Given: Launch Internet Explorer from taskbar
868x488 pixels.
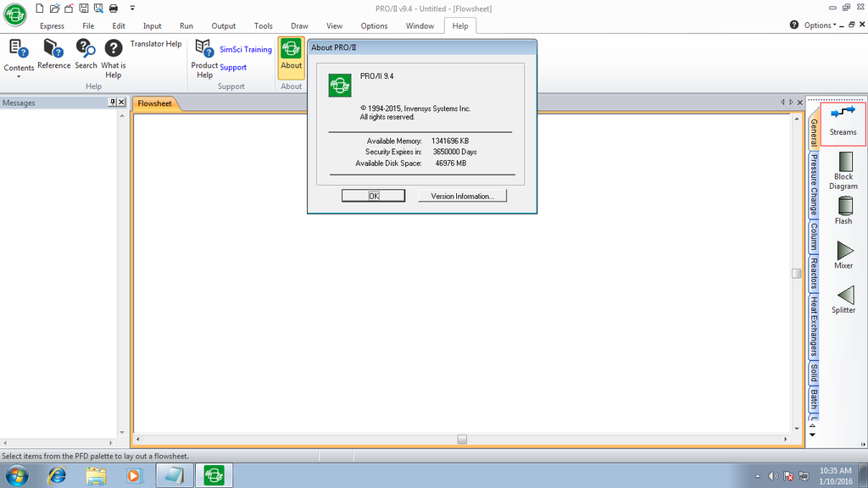Looking at the screenshot, I should [57, 475].
